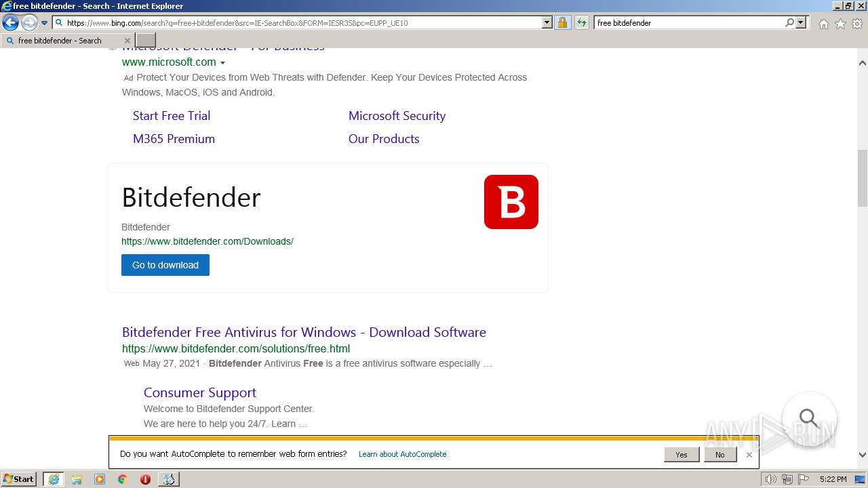Viewport: 868px width, 488px height.
Task: Open a new blank tab
Action: point(146,41)
